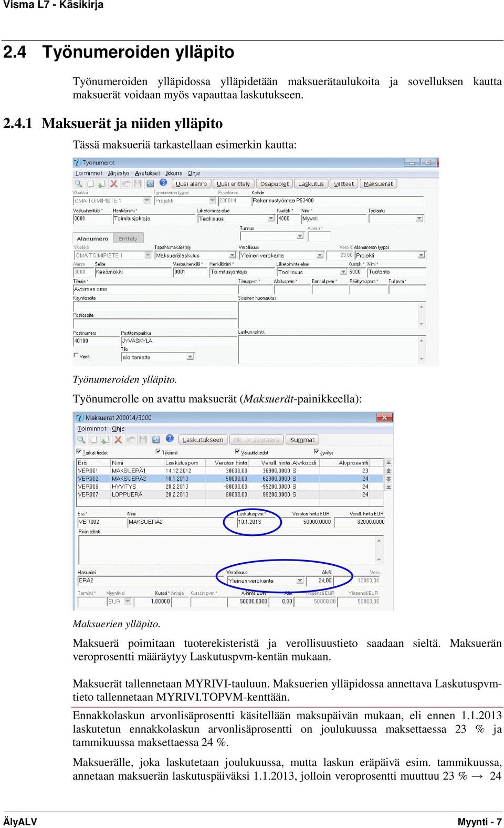Image resolution: width=504 pixels, height=828 pixels.
Task: Click the blue help question mark in Maksuerät toolbar
Action: pos(170,439)
